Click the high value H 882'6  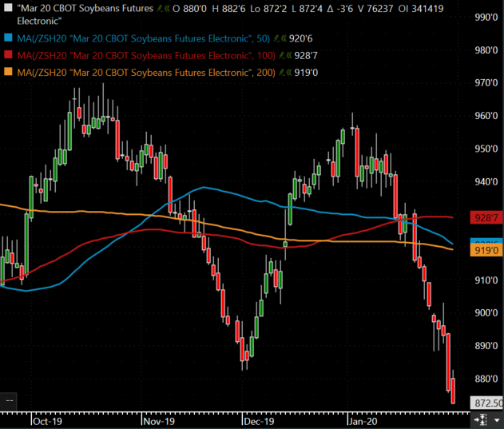tap(228, 9)
